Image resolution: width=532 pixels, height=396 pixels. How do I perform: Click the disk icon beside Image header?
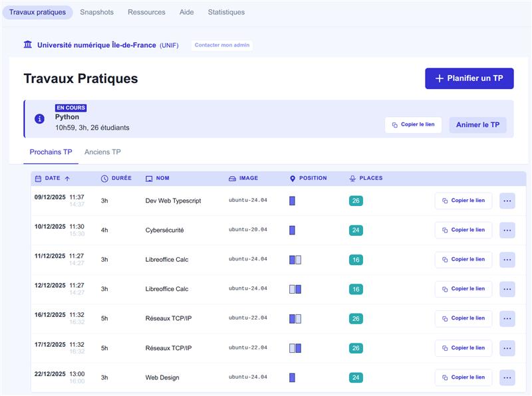(x=232, y=179)
